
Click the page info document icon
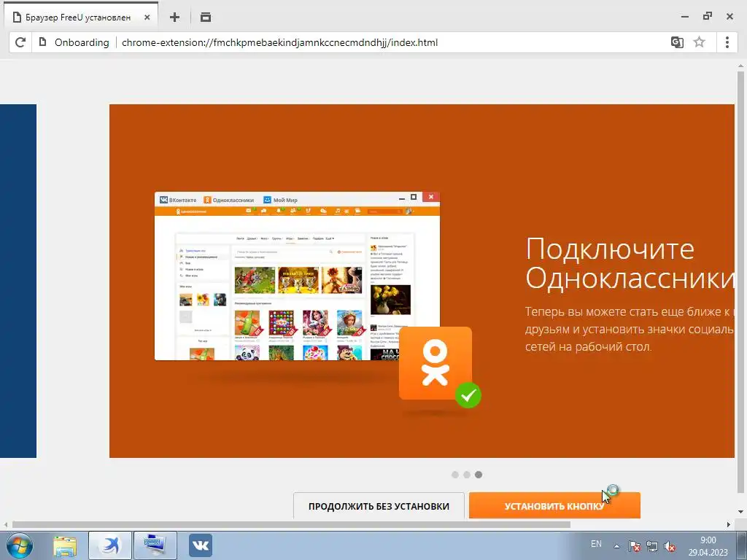point(42,42)
